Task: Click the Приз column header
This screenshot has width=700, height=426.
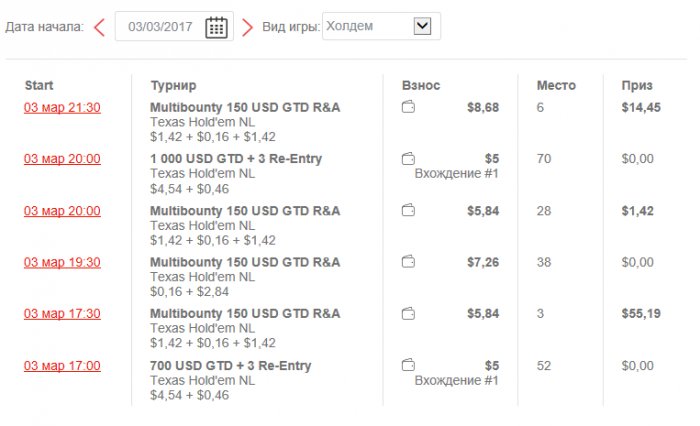Action: pyautogui.click(x=637, y=85)
